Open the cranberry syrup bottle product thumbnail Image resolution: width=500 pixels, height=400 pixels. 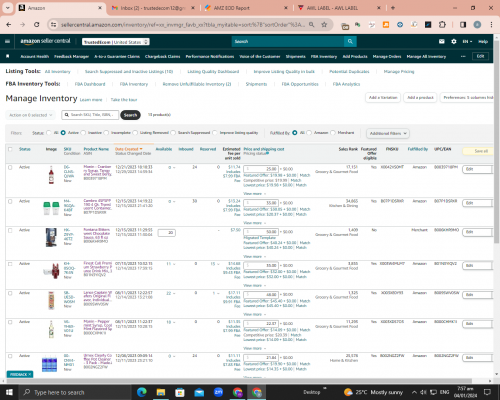[x=51, y=175]
